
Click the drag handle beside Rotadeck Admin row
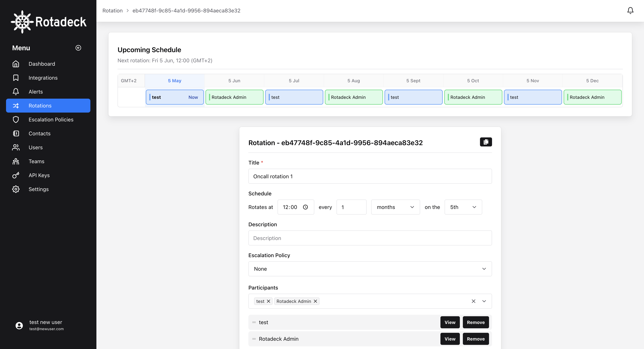pyautogui.click(x=254, y=339)
